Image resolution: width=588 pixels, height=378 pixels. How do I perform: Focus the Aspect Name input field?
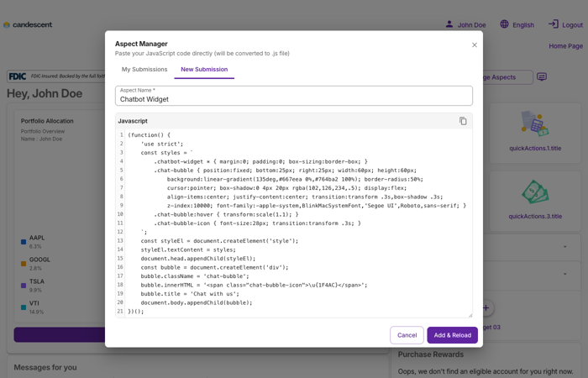pos(294,96)
